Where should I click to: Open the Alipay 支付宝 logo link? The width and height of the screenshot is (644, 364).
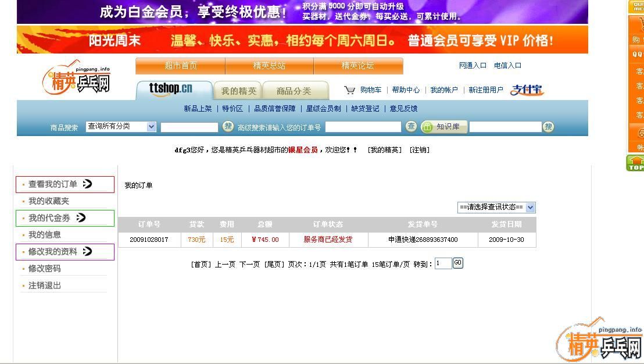coord(527,90)
